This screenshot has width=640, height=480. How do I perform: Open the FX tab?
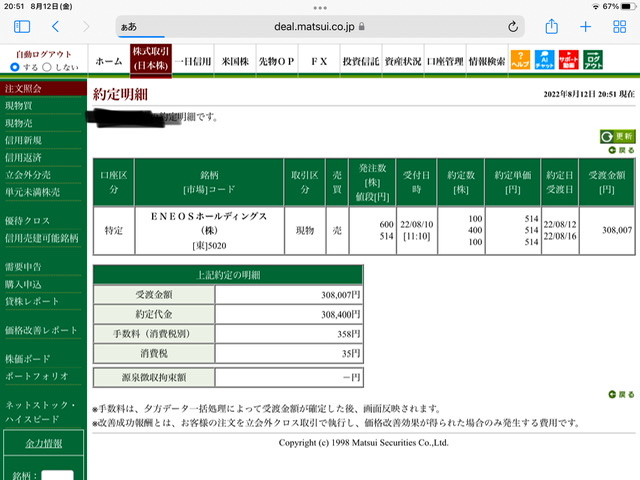(319, 61)
